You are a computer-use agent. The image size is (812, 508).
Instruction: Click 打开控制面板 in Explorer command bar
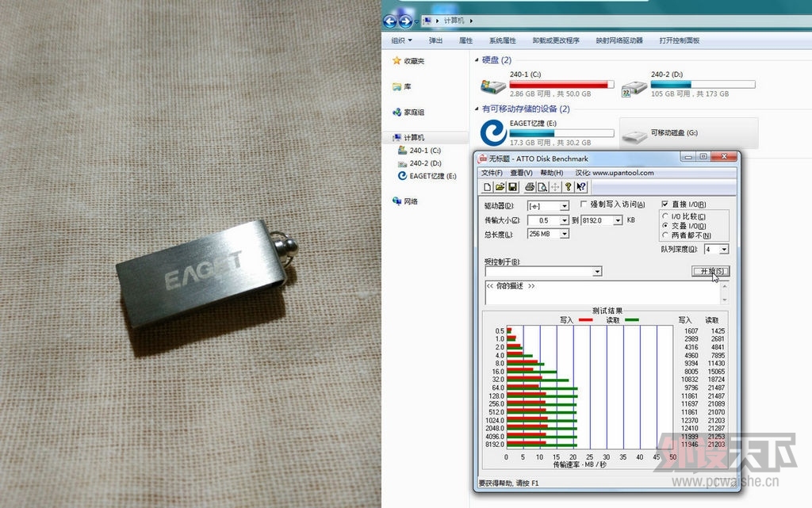click(680, 40)
